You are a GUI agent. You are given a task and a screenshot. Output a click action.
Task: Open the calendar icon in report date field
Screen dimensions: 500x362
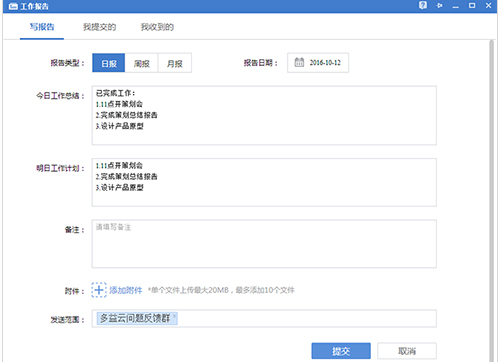click(x=299, y=62)
